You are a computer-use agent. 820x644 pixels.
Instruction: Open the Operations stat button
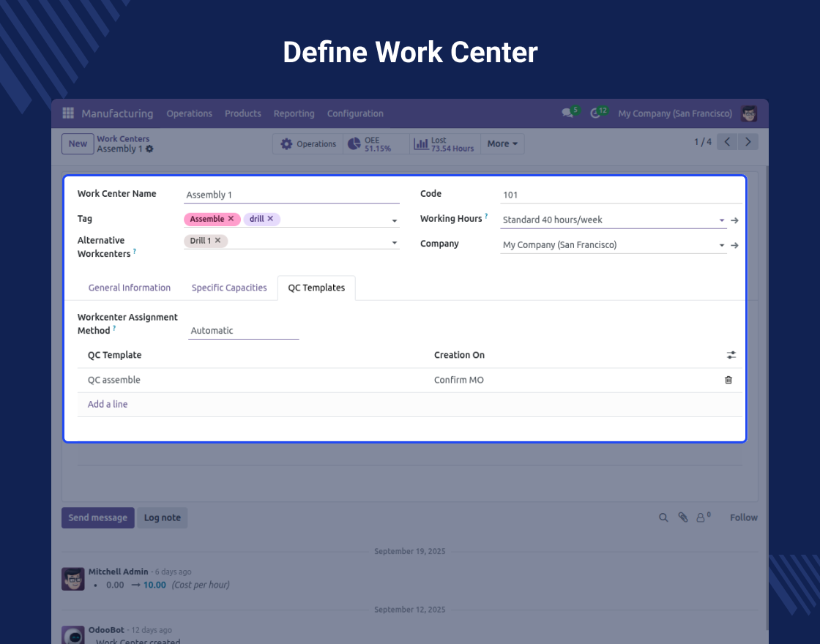pos(308,143)
